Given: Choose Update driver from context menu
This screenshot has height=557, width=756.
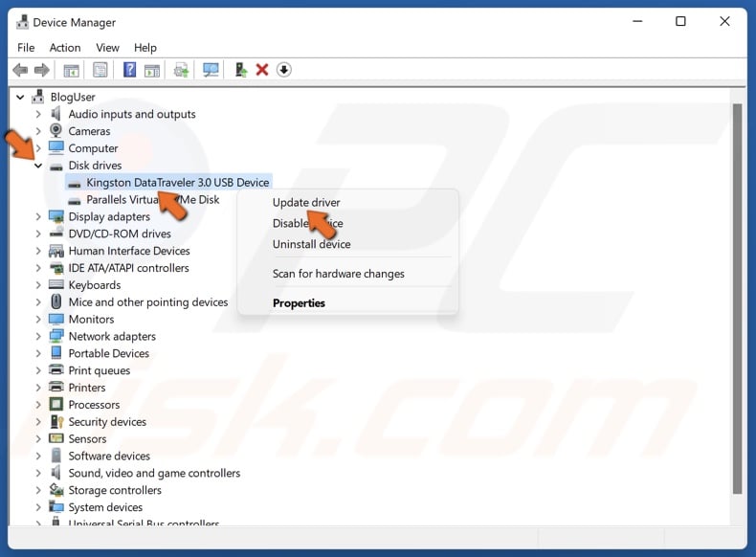Looking at the screenshot, I should [x=306, y=203].
